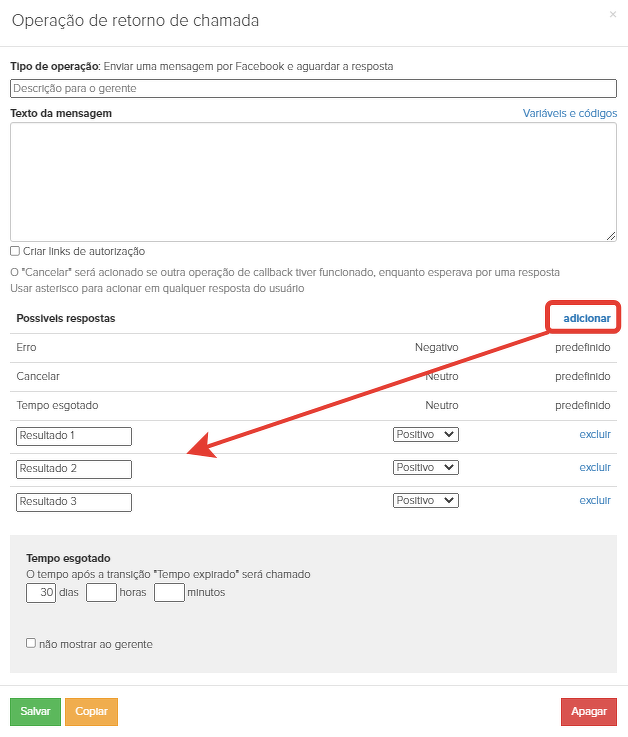This screenshot has height=737, width=628.
Task: Open the Positivo dropdown for Resultado 1
Action: click(425, 435)
